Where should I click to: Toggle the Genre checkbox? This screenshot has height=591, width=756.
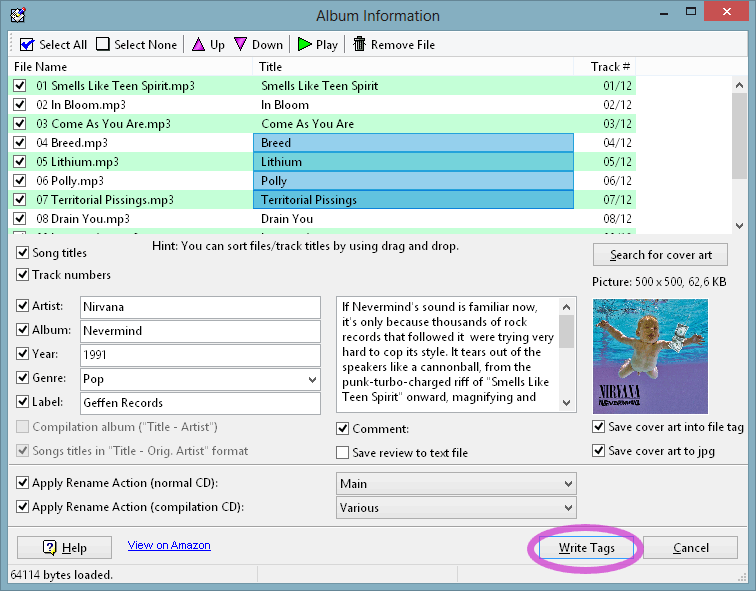click(x=23, y=377)
